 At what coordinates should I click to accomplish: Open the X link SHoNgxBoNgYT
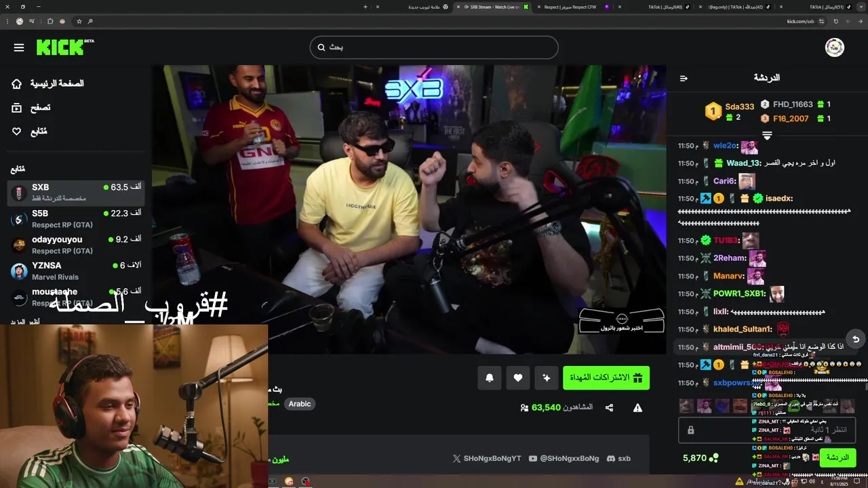487,458
